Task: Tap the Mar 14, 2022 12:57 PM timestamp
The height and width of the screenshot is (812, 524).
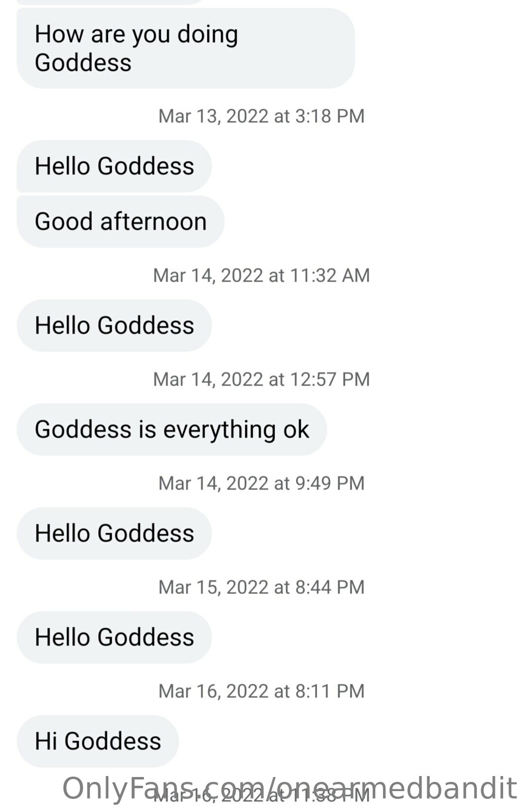Action: pyautogui.click(x=262, y=379)
